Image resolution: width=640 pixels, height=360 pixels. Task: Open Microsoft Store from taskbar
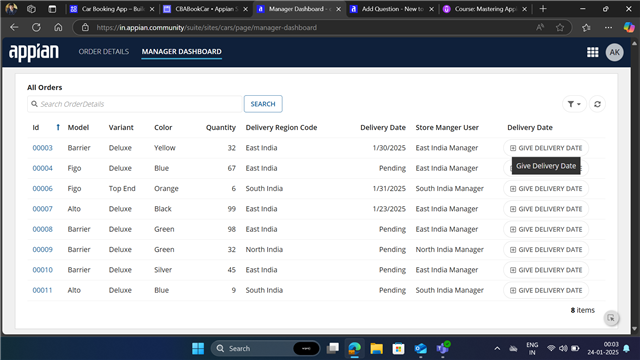click(x=398, y=349)
